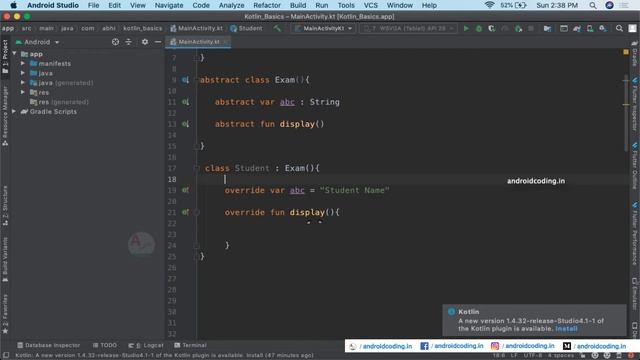The image size is (640, 360).
Task: Toggle the Build Variants tool window
Action: click(x=5, y=260)
